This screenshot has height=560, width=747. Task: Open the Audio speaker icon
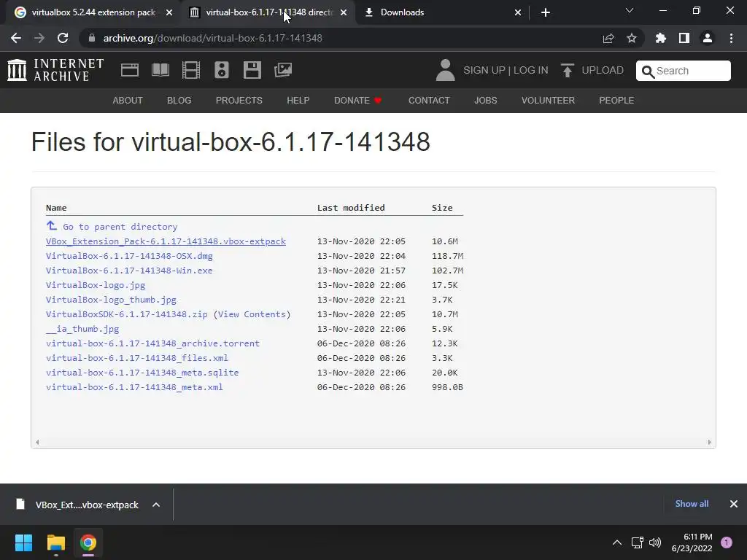click(x=222, y=70)
